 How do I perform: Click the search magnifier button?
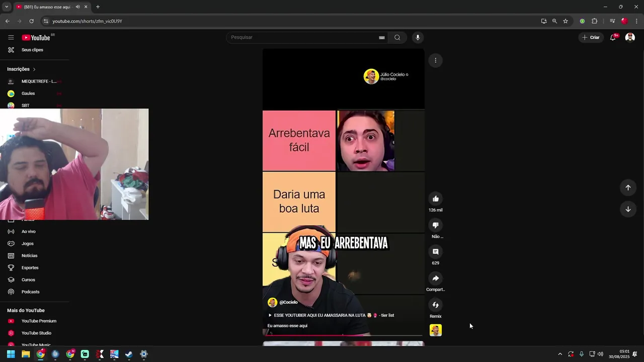[x=397, y=37]
